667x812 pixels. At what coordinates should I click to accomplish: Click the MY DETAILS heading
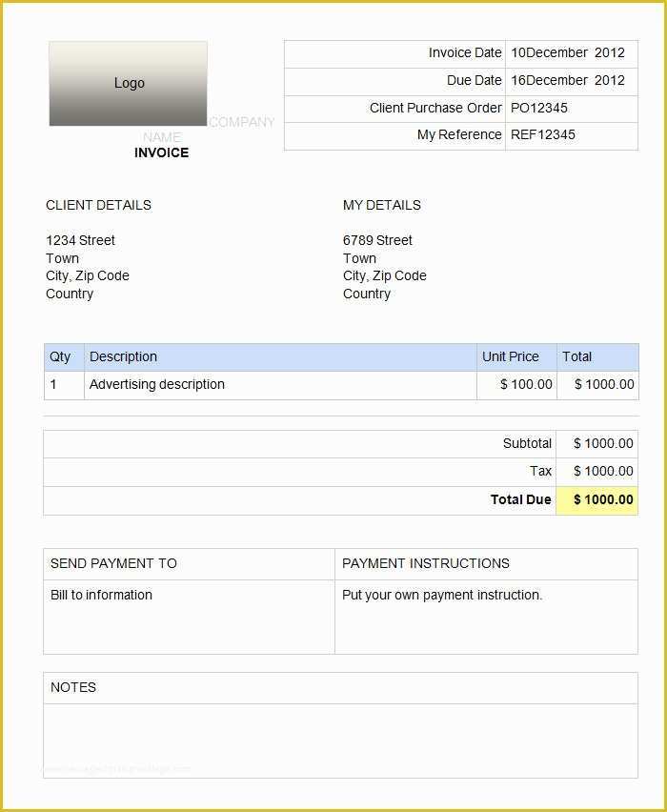click(382, 205)
